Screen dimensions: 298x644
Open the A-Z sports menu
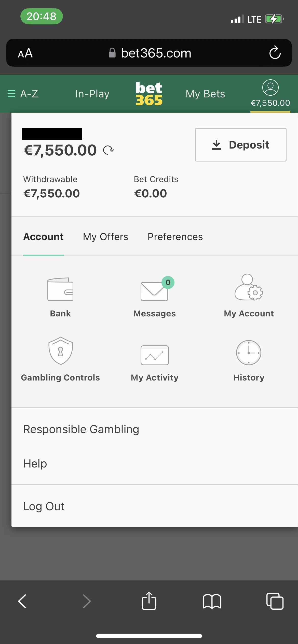pos(23,94)
